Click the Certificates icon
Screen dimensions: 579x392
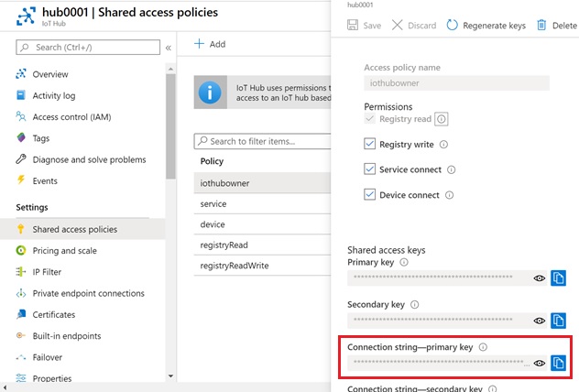[21, 314]
